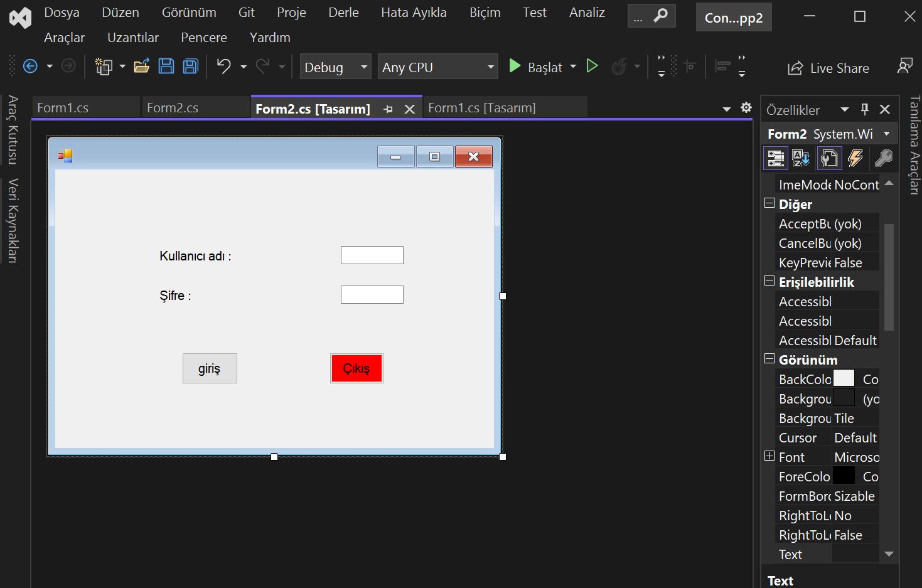The height and width of the screenshot is (588, 922).
Task: Open the Debug configuration dropdown
Action: click(336, 67)
